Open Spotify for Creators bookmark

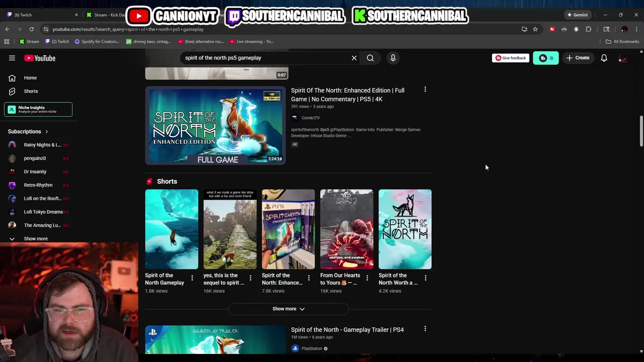pyautogui.click(x=97, y=42)
